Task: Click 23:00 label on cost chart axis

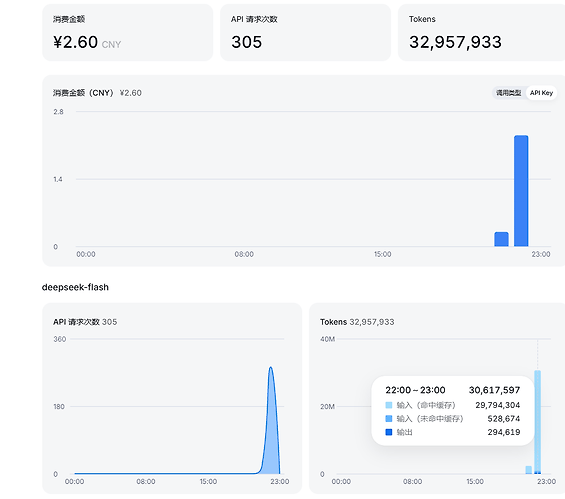Action: [x=541, y=254]
